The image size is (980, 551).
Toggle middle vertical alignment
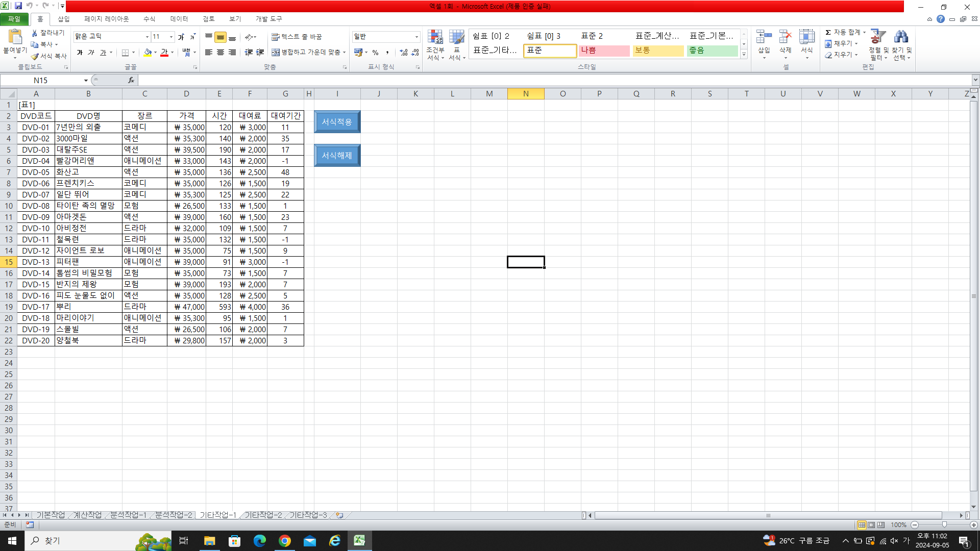(x=220, y=37)
